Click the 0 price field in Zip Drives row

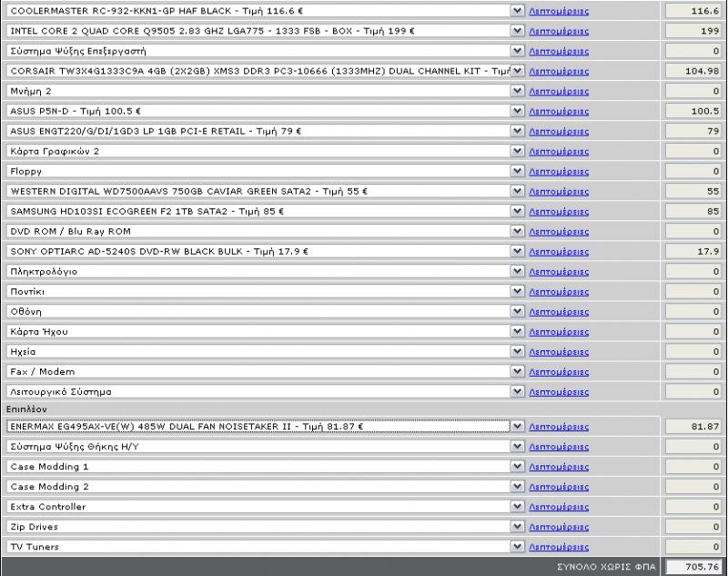pos(693,526)
